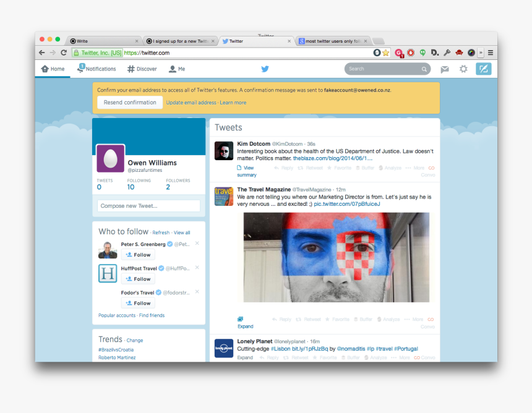Click the browser reload icon
532x413 pixels.
(x=64, y=53)
